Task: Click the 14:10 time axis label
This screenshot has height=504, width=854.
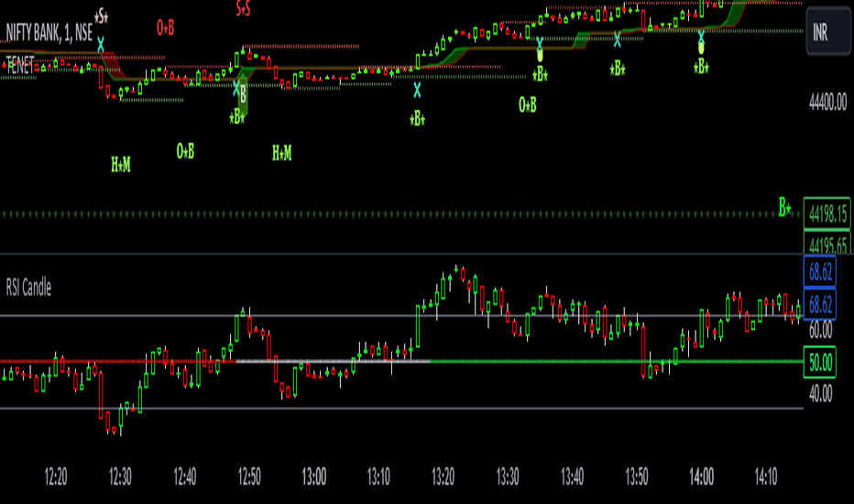Action: click(x=766, y=477)
